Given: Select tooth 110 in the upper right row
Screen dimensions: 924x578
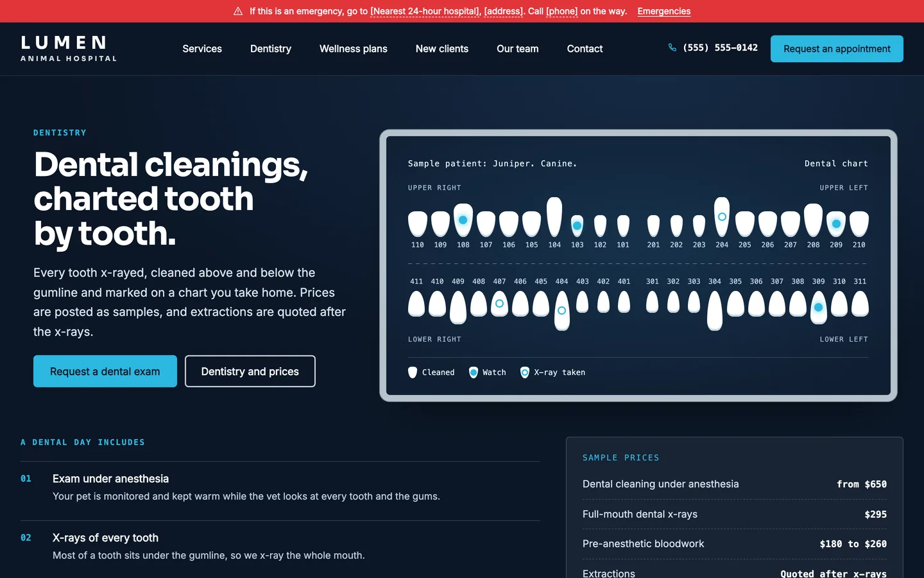Looking at the screenshot, I should pyautogui.click(x=418, y=223).
